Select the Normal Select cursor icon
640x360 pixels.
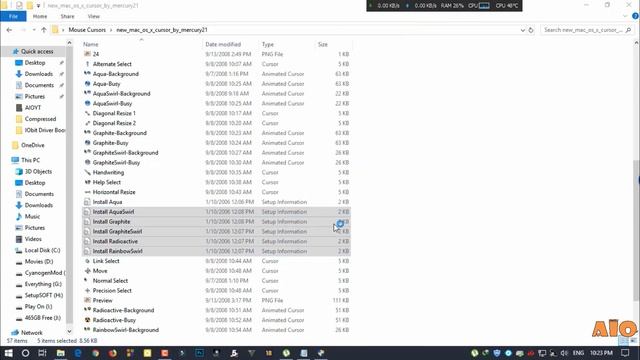click(x=87, y=281)
